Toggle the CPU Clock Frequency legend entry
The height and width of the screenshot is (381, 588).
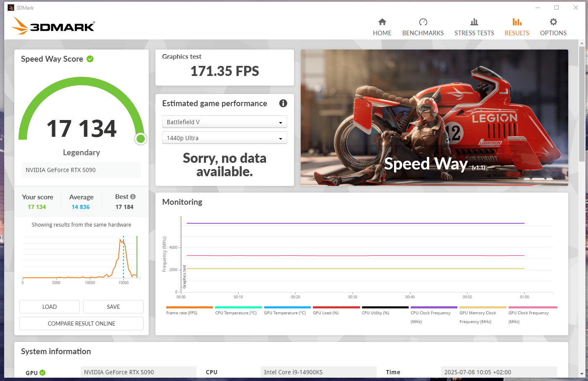click(x=434, y=315)
